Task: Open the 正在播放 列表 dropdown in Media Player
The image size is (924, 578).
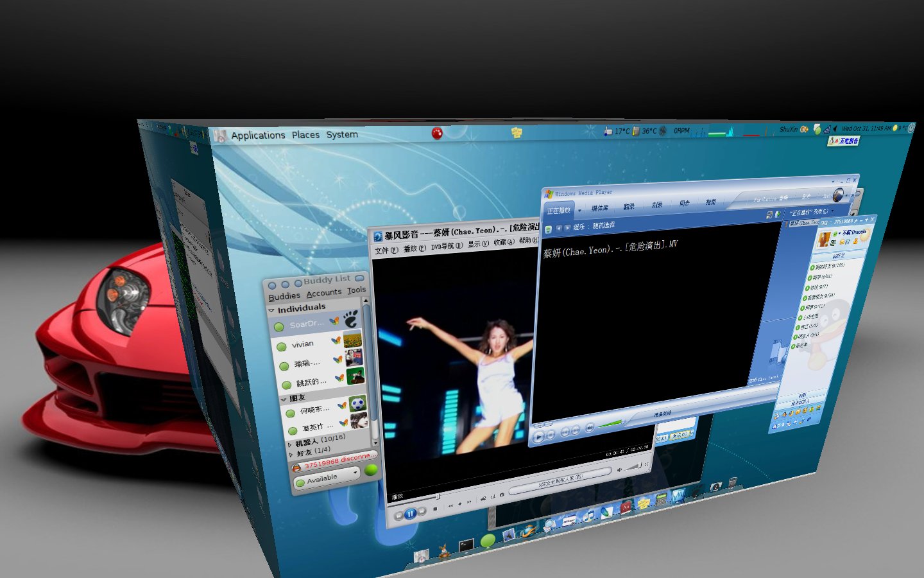Action: (812, 212)
